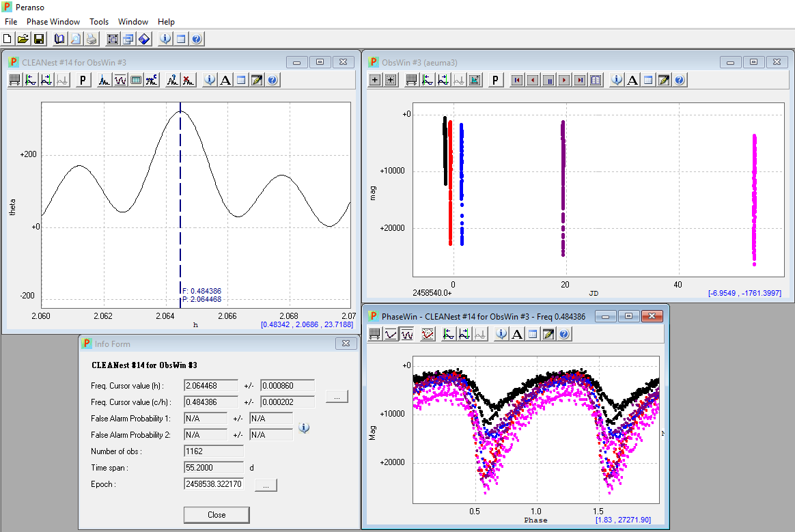Pause playback in the ObsWin toolbar

(548, 80)
